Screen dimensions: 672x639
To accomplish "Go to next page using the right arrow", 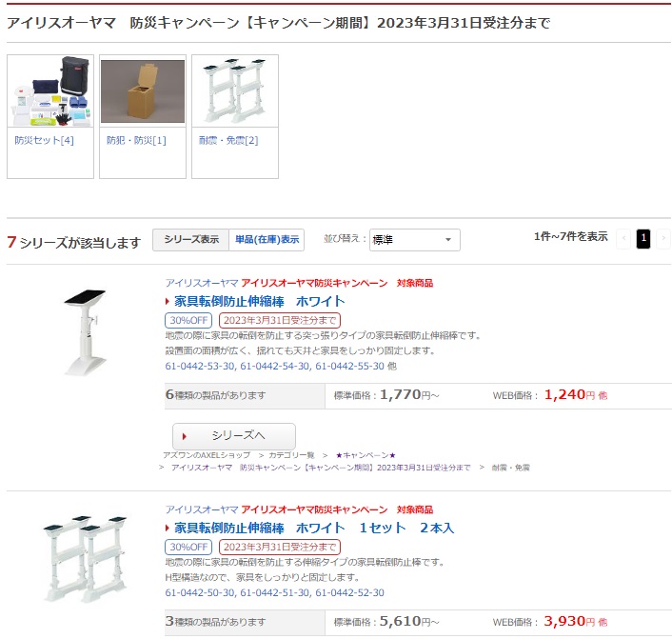I will (663, 238).
